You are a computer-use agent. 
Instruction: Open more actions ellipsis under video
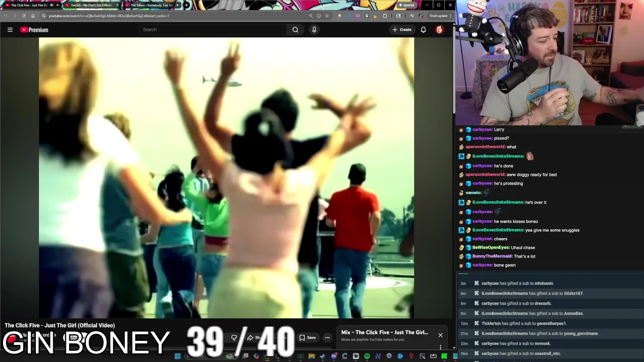point(327,338)
